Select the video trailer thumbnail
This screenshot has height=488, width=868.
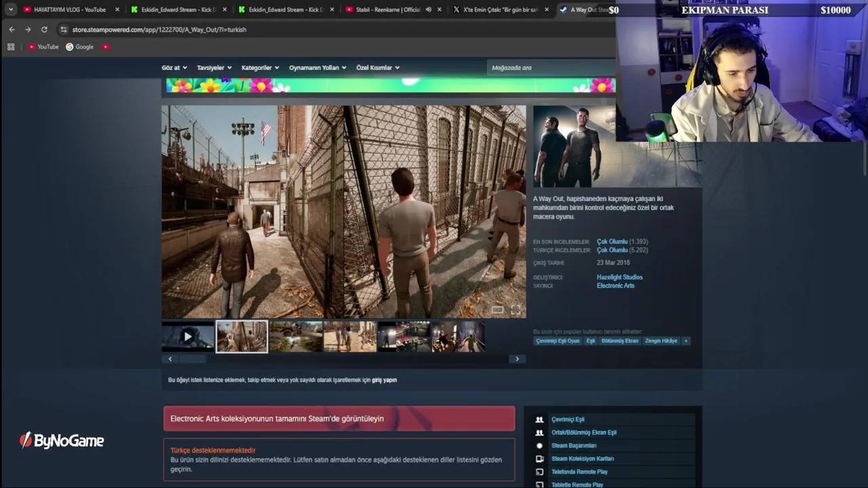(188, 337)
